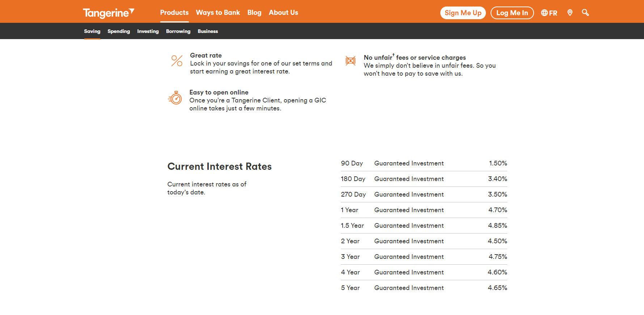Click the 4.75% rate value
The image size is (644, 315).
pos(498,257)
